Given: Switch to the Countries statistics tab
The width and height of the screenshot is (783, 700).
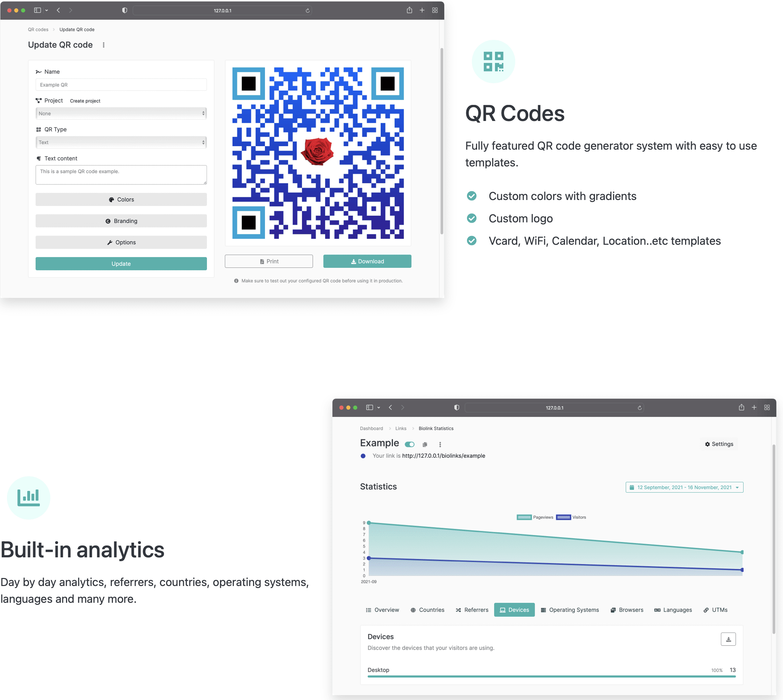Looking at the screenshot, I should (427, 610).
